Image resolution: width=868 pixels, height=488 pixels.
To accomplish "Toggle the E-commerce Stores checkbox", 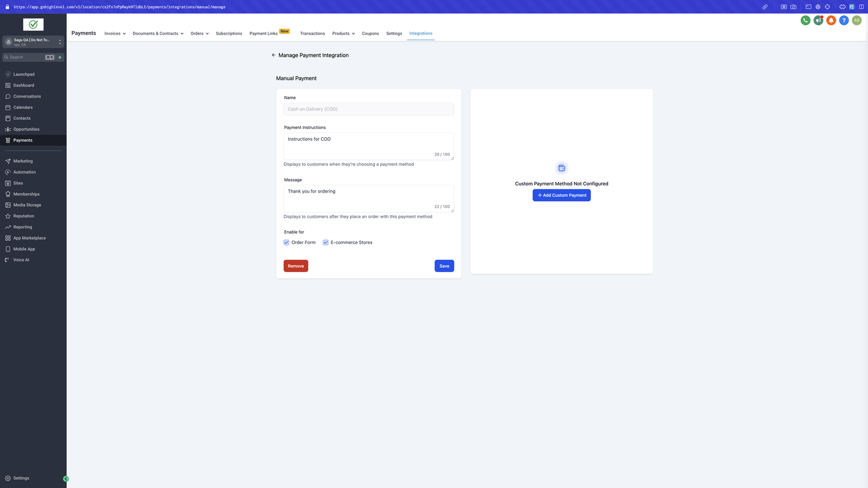I will click(325, 242).
